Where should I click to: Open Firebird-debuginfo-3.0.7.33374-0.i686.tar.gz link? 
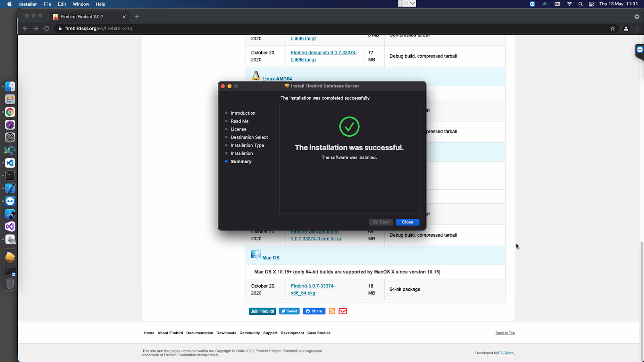[x=324, y=56]
